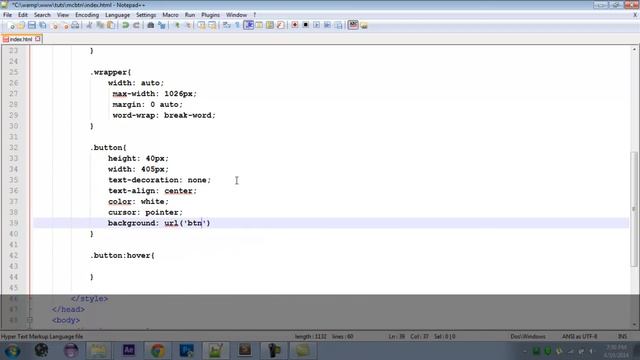Screen dimensions: 640x360
Task: Open the Encoding menu
Action: pyautogui.click(x=87, y=15)
